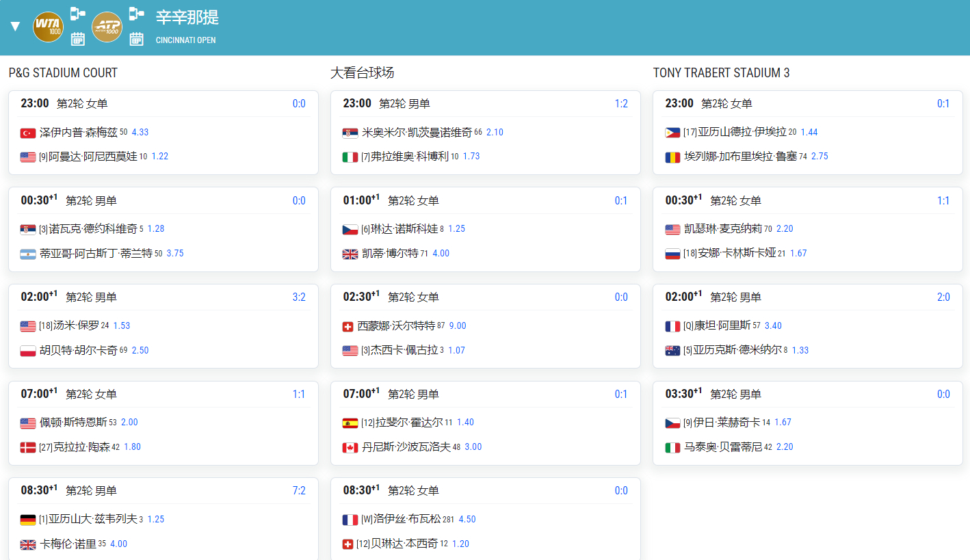Click the Canada flag beside 丹尼斯·沙波瓦洛夫

tap(350, 447)
